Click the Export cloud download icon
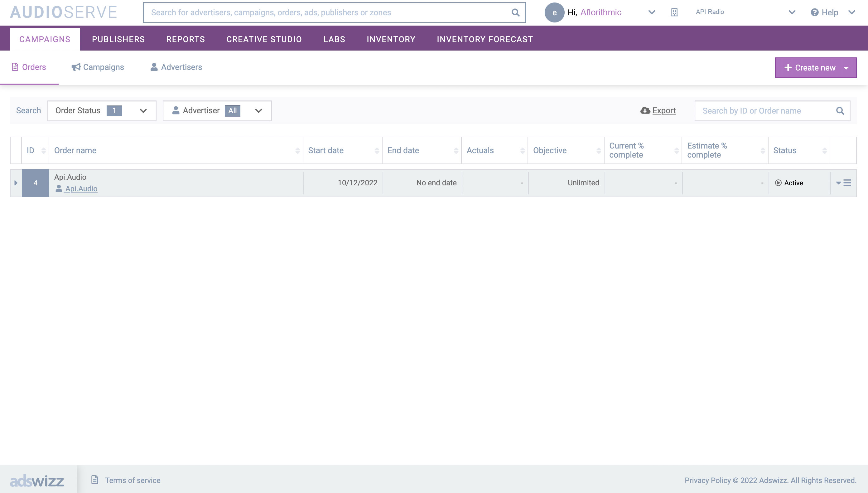The height and width of the screenshot is (493, 868). pos(645,110)
